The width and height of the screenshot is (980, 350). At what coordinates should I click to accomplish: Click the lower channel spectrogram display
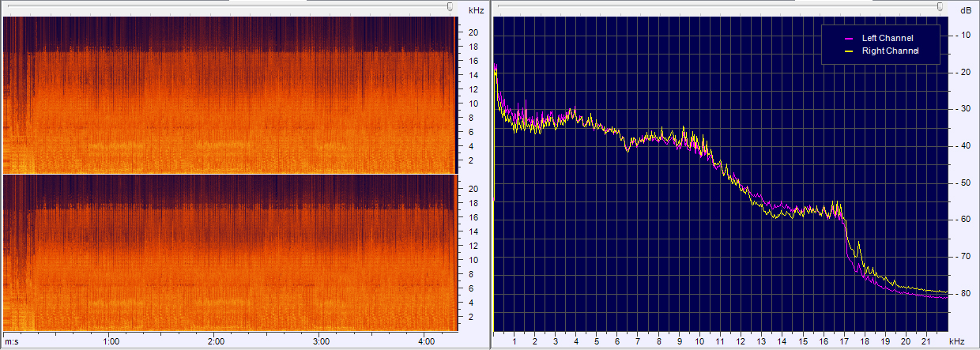[229, 253]
